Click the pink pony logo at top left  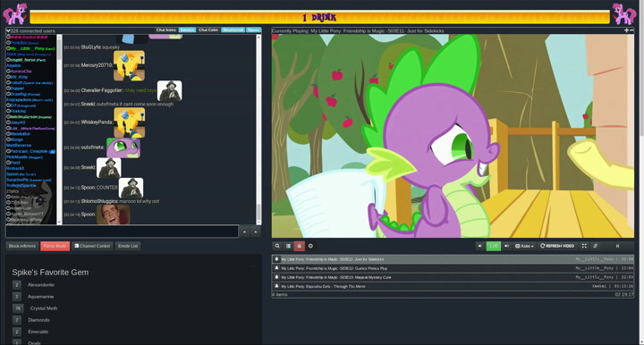pos(15,14)
